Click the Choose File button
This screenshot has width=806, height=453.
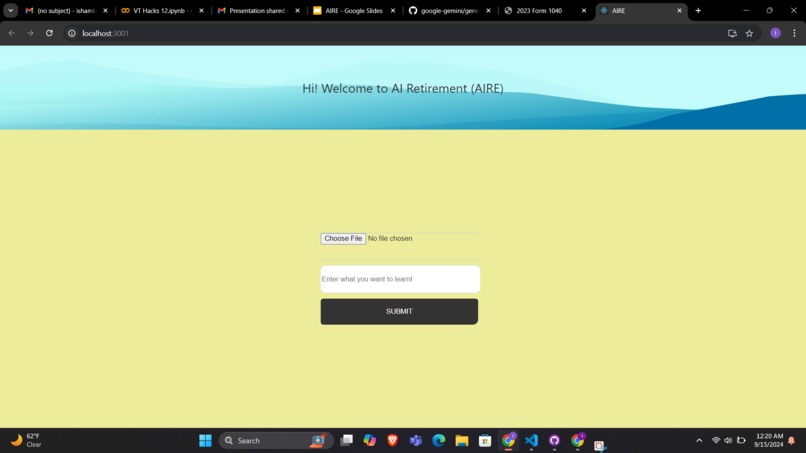(343, 239)
